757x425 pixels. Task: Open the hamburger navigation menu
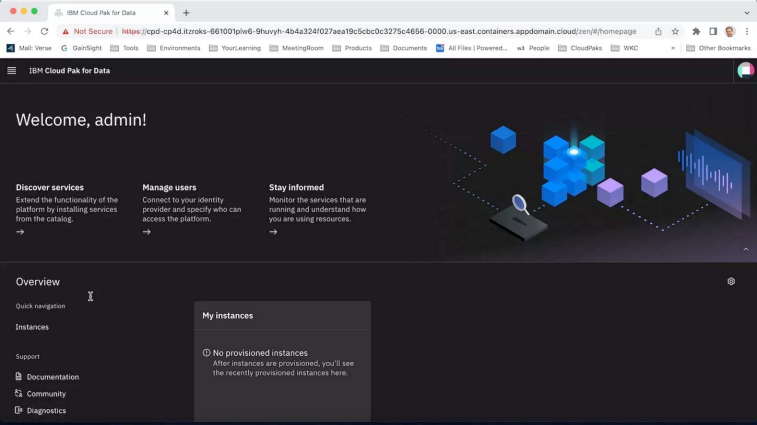pyautogui.click(x=12, y=71)
